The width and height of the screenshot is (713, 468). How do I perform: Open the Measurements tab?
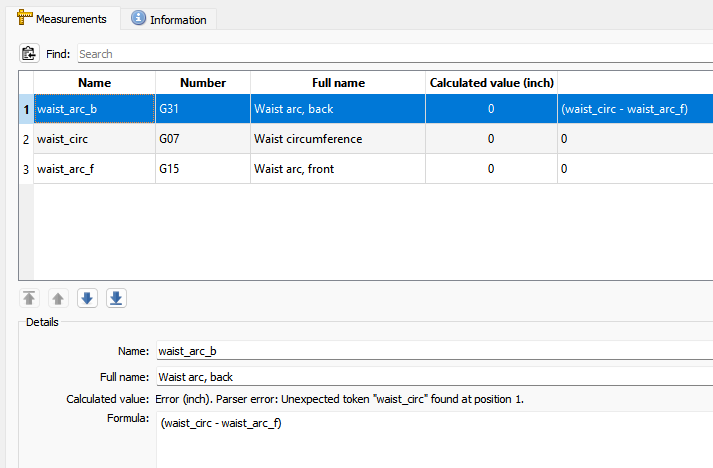coord(62,19)
